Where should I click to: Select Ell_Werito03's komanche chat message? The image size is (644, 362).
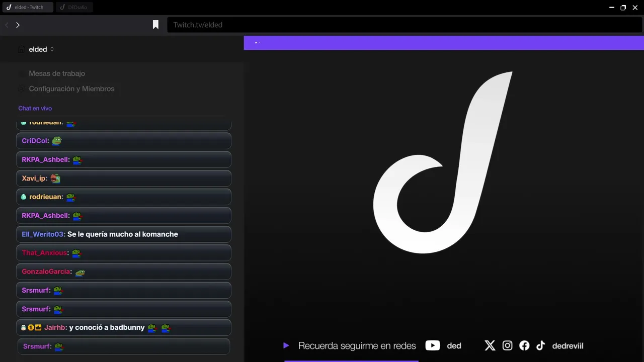tap(124, 234)
